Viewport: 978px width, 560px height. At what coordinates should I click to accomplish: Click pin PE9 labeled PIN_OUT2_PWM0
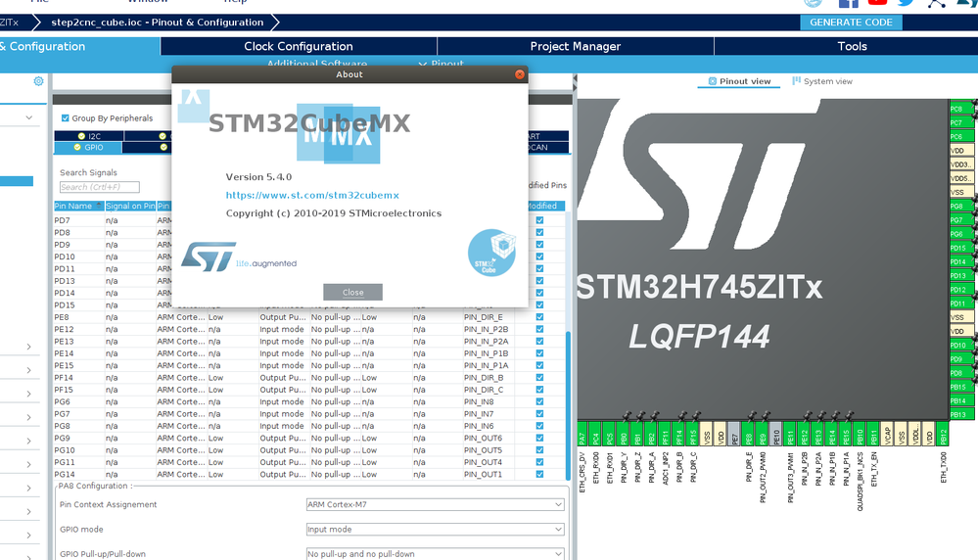763,434
